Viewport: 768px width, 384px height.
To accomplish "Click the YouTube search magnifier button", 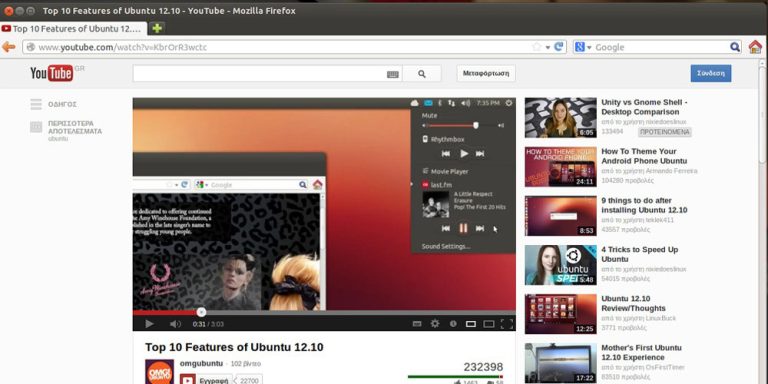I will [422, 74].
